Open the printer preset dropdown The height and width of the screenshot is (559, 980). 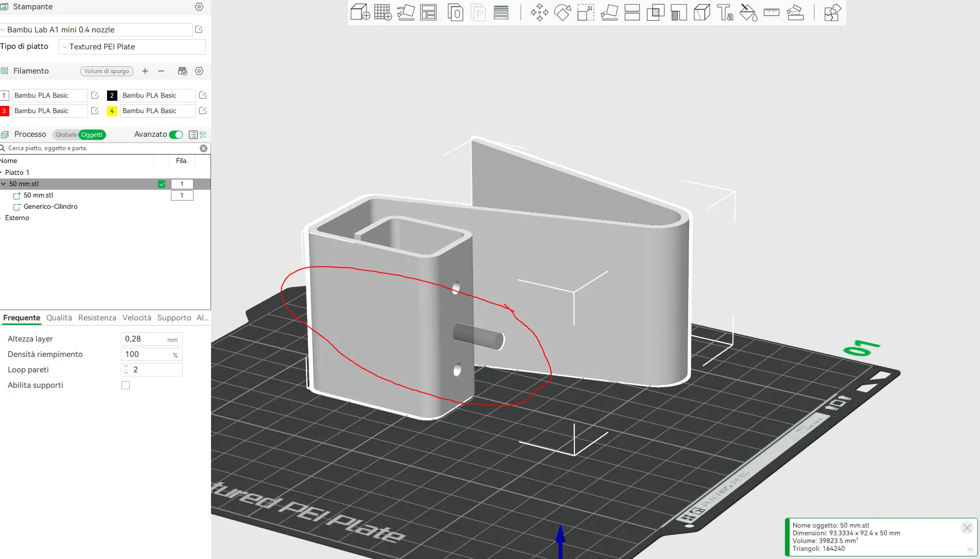point(96,30)
